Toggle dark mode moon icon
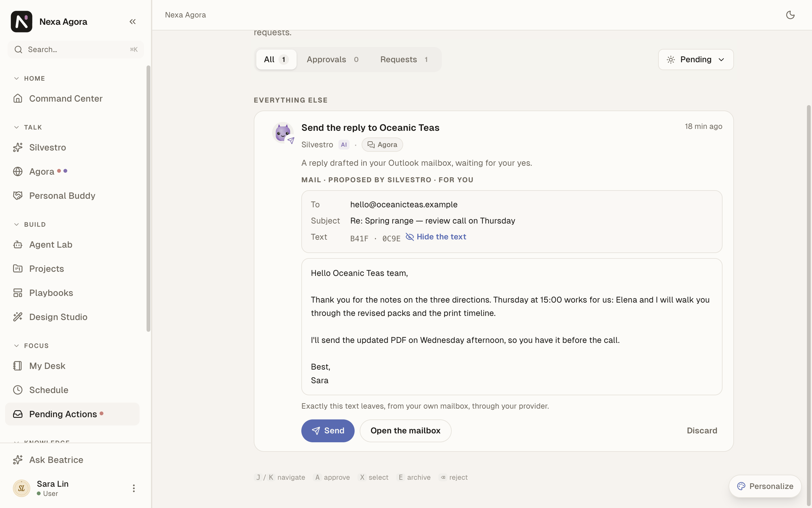 coord(790,15)
